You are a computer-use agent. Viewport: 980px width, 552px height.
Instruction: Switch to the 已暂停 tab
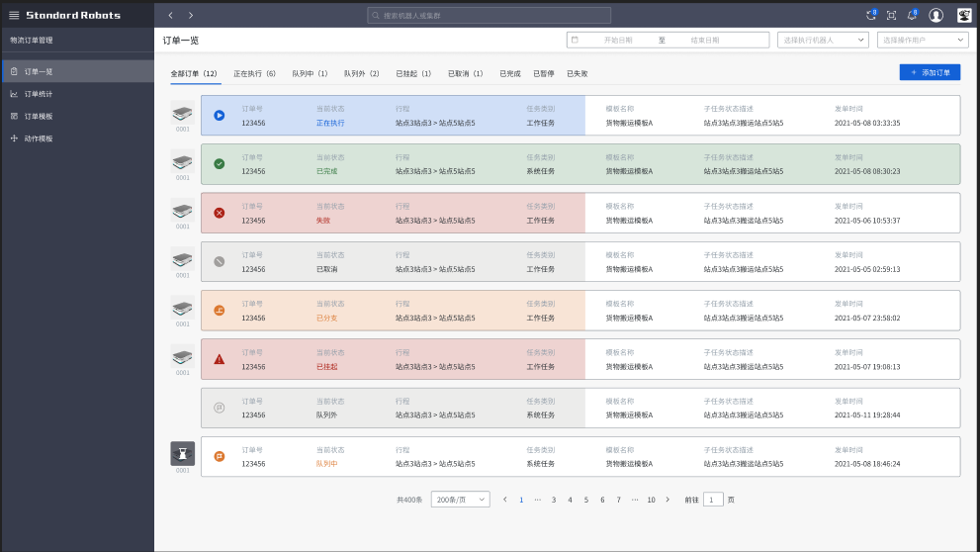(x=544, y=74)
